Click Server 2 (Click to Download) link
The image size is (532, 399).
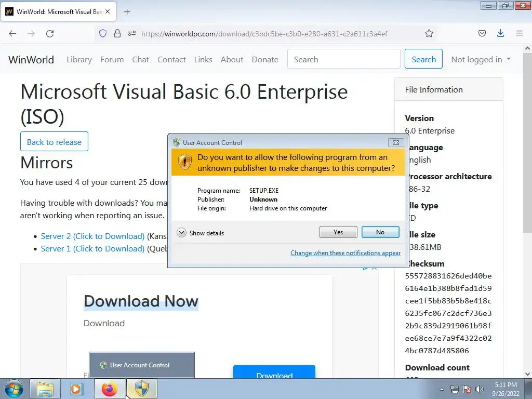92,236
